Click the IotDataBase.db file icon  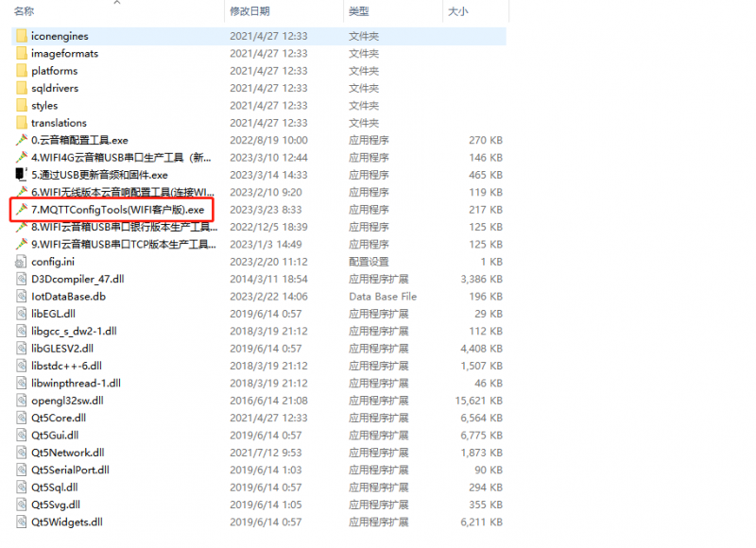click(22, 296)
